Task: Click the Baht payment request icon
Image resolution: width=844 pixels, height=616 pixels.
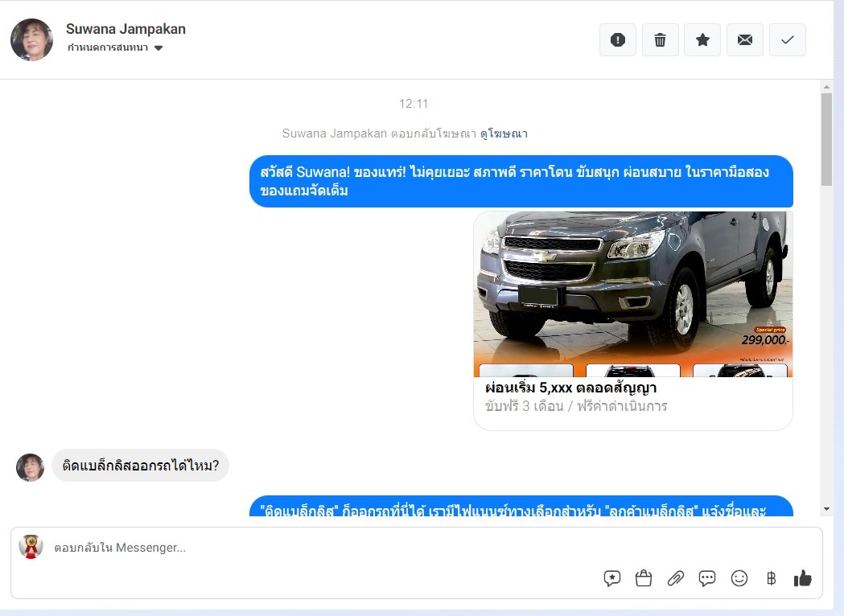Action: (x=771, y=578)
